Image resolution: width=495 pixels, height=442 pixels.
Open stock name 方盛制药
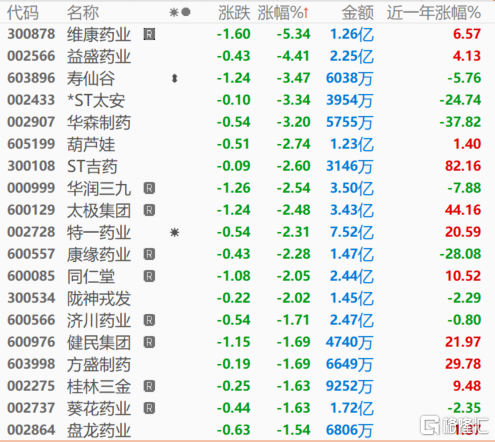point(99,364)
